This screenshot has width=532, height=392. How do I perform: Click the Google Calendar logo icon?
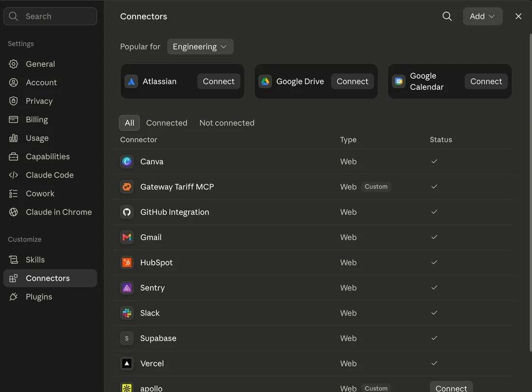coord(399,81)
